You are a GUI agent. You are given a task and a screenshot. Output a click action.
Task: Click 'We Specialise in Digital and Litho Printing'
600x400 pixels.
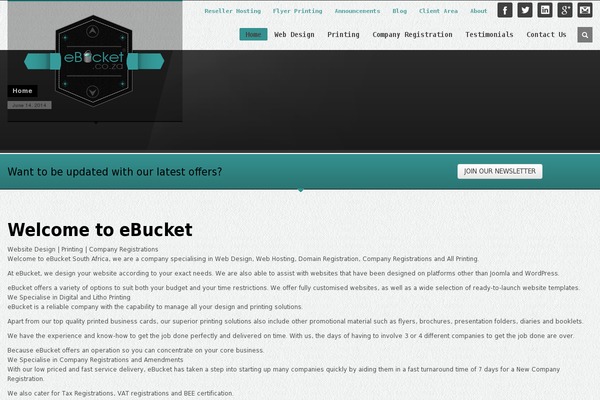(69, 297)
